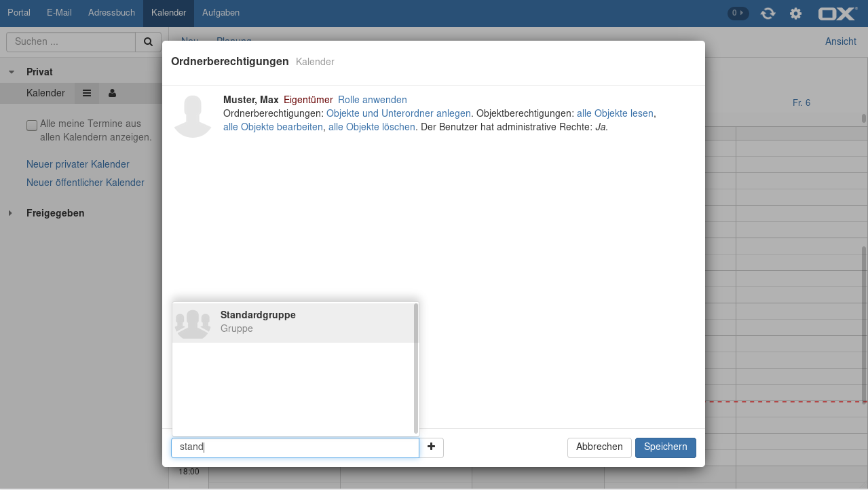Click the user search input field

click(295, 447)
